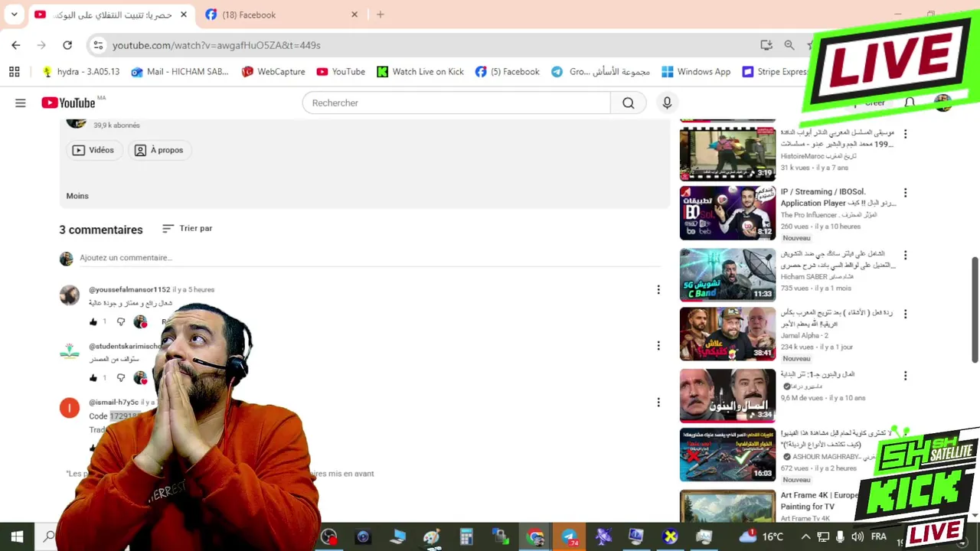The height and width of the screenshot is (551, 980).
Task: Click the install app icon in address bar
Action: [766, 45]
